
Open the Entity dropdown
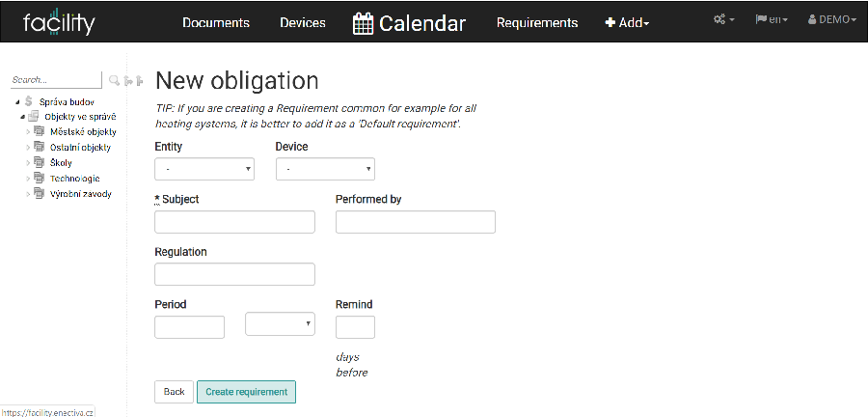tap(204, 169)
